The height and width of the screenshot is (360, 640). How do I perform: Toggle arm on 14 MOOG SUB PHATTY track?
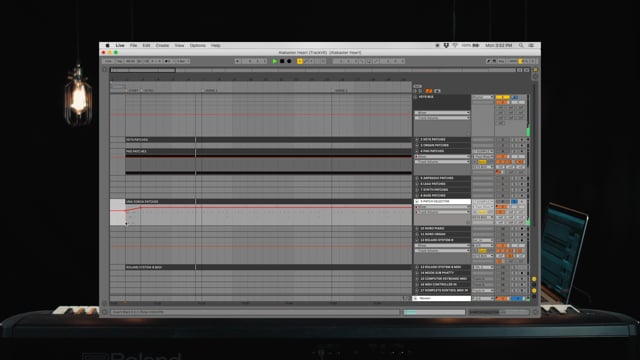pyautogui.click(x=522, y=273)
